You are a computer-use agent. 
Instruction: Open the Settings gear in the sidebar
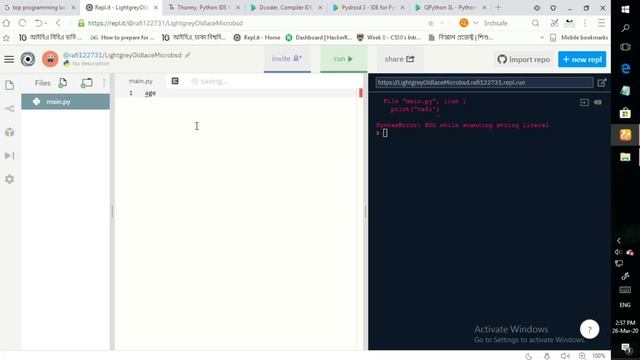[x=9, y=179]
